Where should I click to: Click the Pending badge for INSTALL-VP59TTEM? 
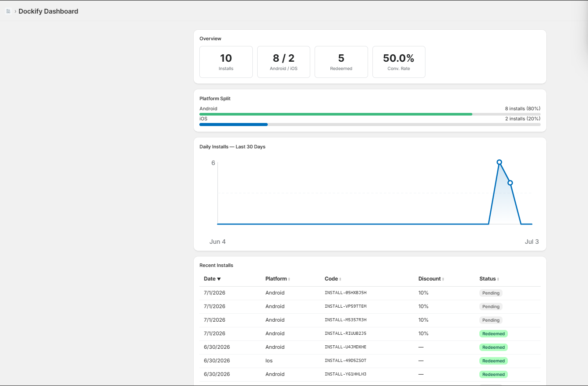(x=491, y=306)
